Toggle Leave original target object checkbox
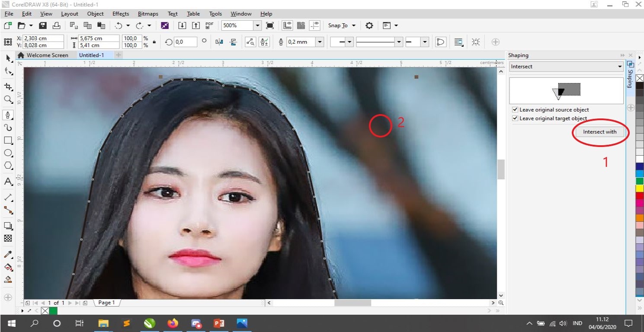Screen dimensions: 644x332 (x=515, y=118)
